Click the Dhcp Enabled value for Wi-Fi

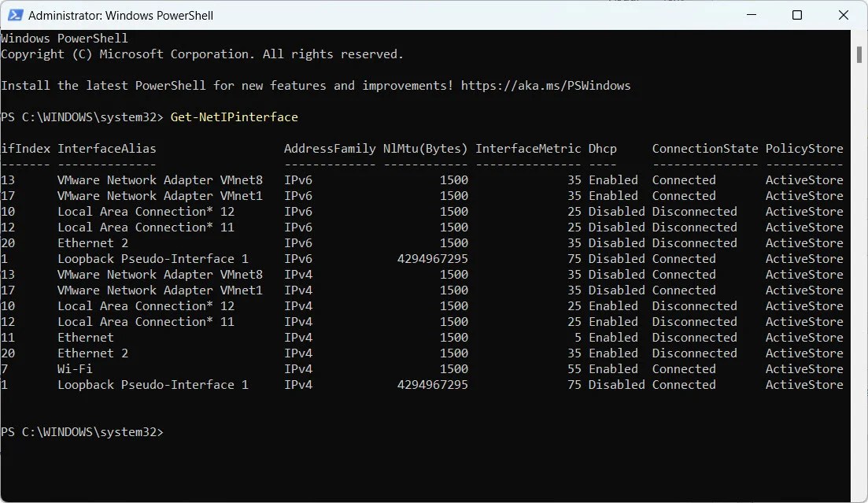tap(613, 368)
